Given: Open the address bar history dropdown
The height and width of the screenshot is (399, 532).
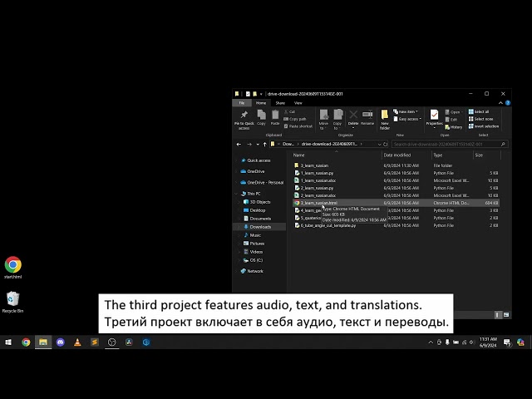Looking at the screenshot, I should click(x=379, y=144).
